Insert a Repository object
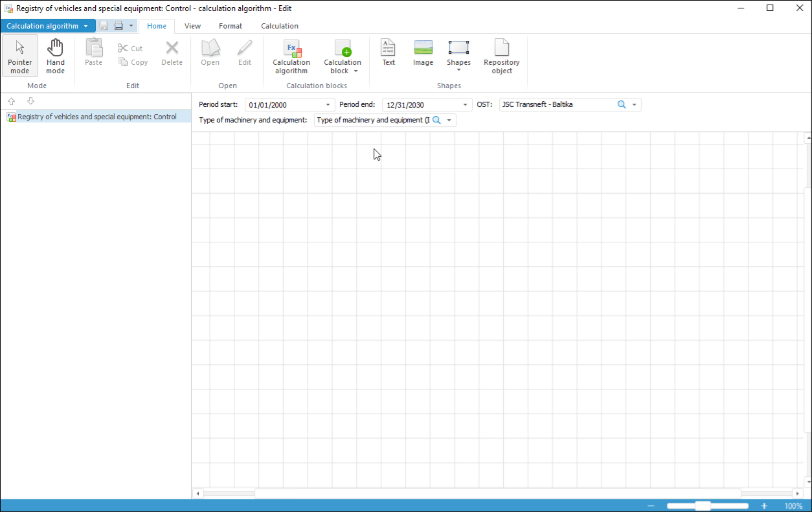This screenshot has width=812, height=512. [501, 56]
